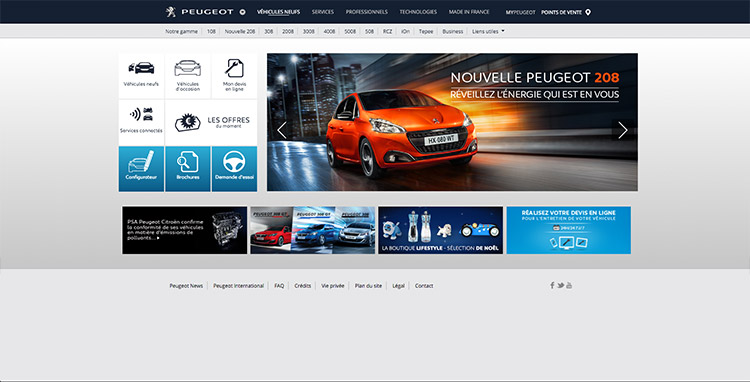Select the 3008 model link
Screen dimensions: 750x382
coord(309,32)
